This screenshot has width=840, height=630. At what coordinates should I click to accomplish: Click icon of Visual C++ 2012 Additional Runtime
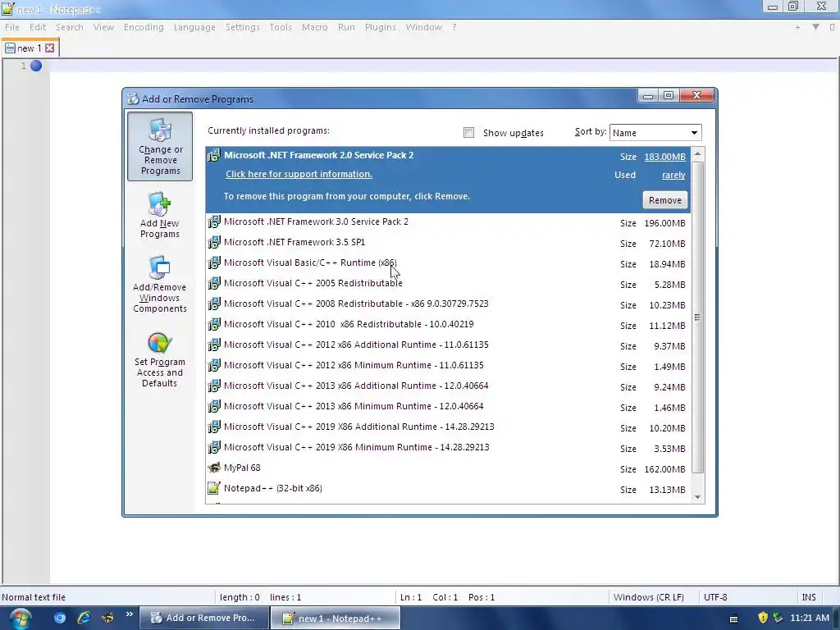[214, 345]
